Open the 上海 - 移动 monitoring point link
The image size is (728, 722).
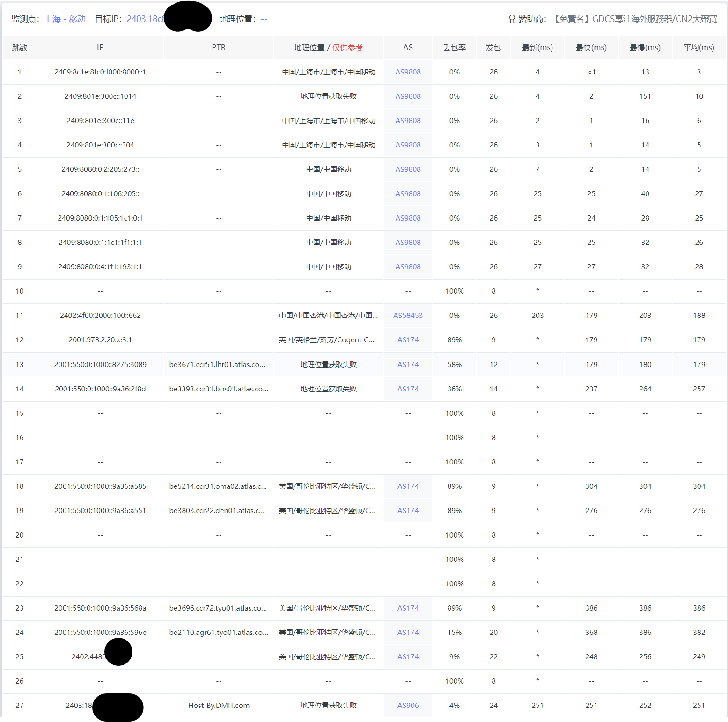pos(65,19)
